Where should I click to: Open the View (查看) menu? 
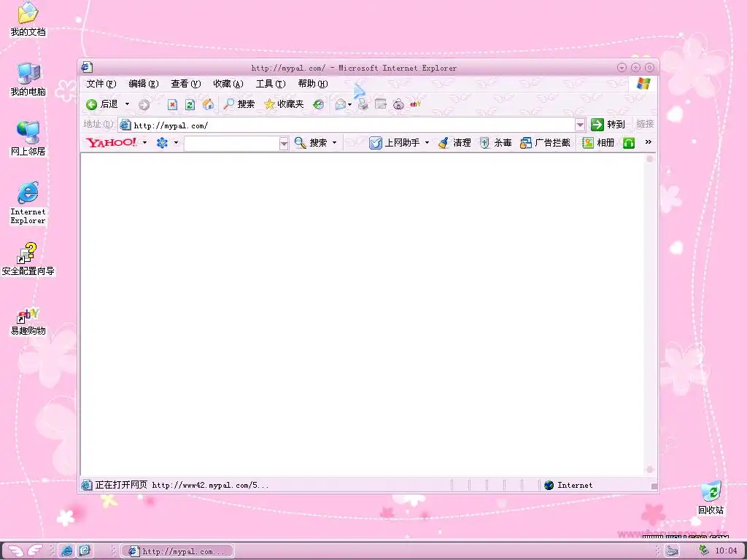(186, 84)
